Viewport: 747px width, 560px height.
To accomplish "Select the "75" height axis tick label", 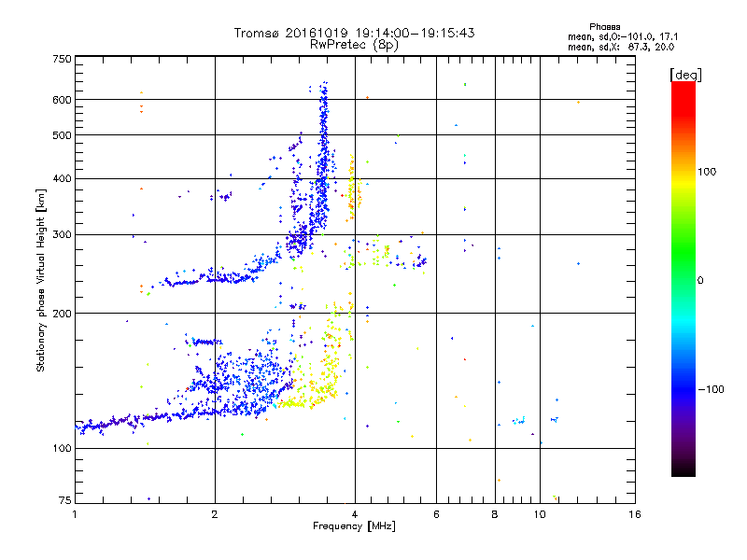I will tap(65, 500).
